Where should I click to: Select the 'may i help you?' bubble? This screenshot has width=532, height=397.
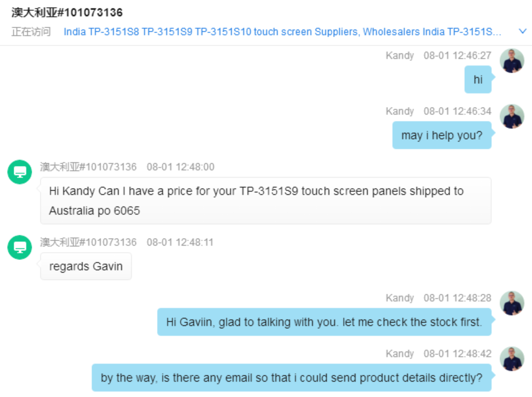coord(442,135)
